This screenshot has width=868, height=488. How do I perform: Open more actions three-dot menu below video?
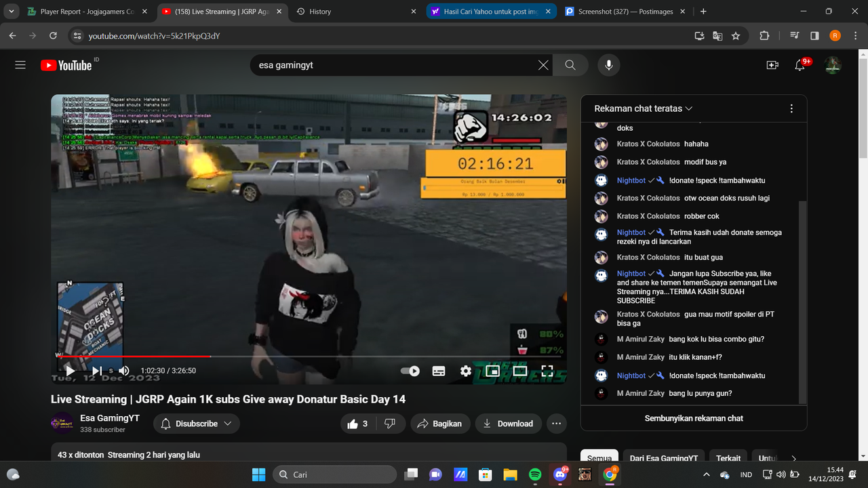point(557,424)
